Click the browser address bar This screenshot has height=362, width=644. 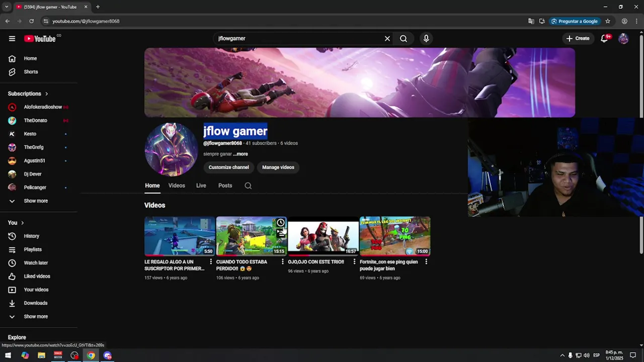point(282,21)
